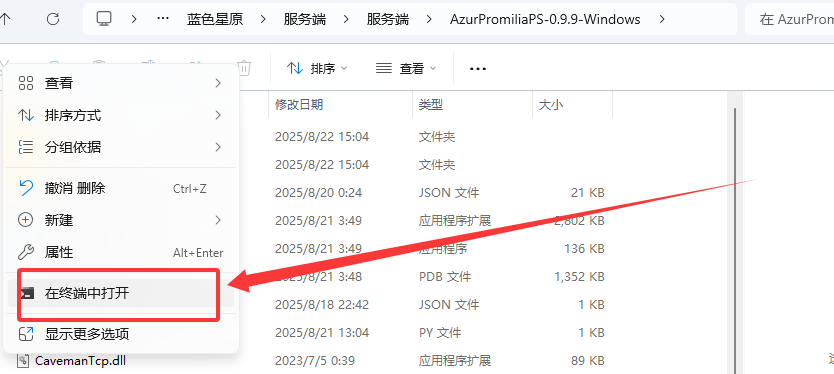Choose 属性 from the context menu
Viewport: 834px width, 374px height.
121,252
